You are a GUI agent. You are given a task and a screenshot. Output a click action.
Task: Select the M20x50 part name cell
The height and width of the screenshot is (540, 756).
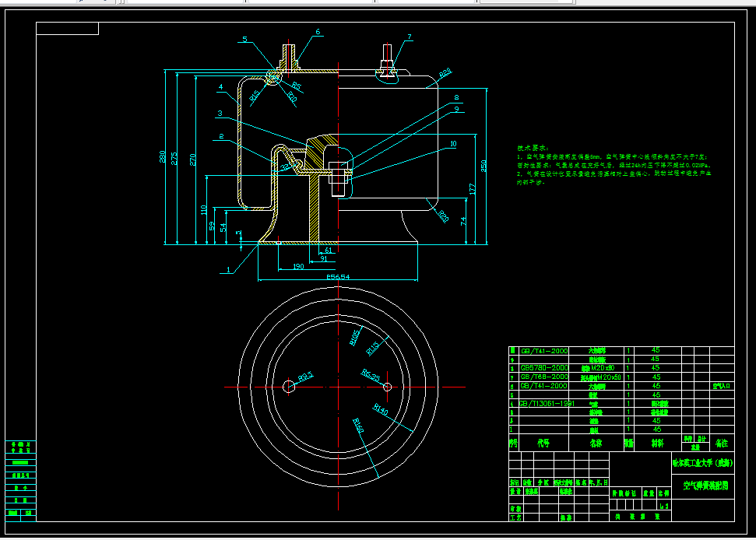601,377
